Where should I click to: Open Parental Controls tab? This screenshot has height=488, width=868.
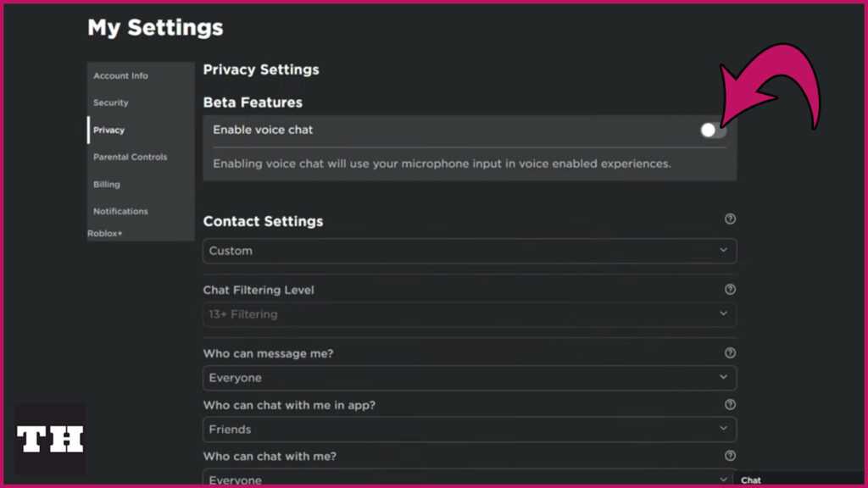click(131, 158)
